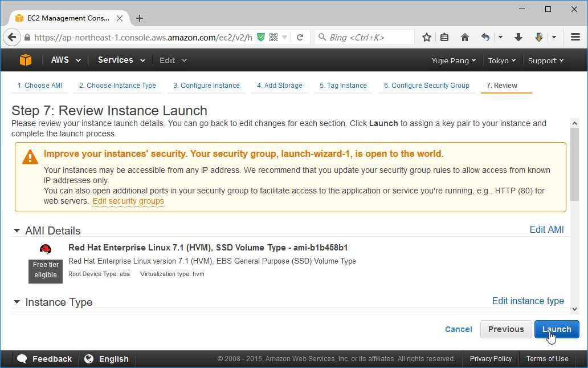Open the address bar history dropdown arrow
Viewport: 588px width, 368px height.
click(x=285, y=38)
